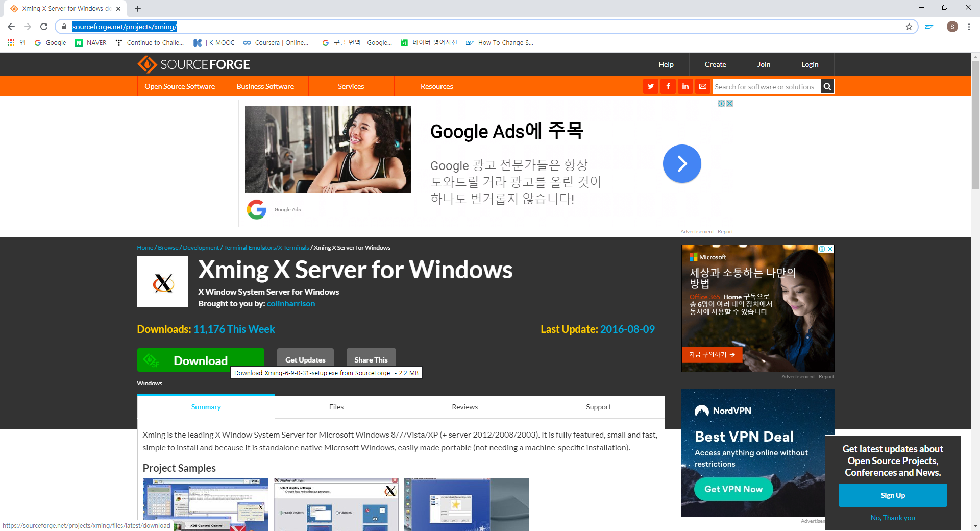The height and width of the screenshot is (531, 980).
Task: Dismiss popup with No, Thank you
Action: (x=893, y=518)
